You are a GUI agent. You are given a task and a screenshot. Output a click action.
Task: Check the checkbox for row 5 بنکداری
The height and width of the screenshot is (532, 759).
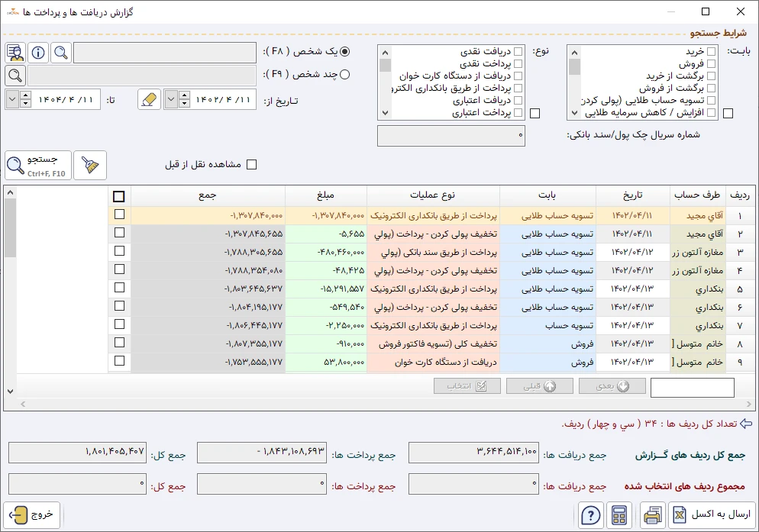tap(120, 288)
